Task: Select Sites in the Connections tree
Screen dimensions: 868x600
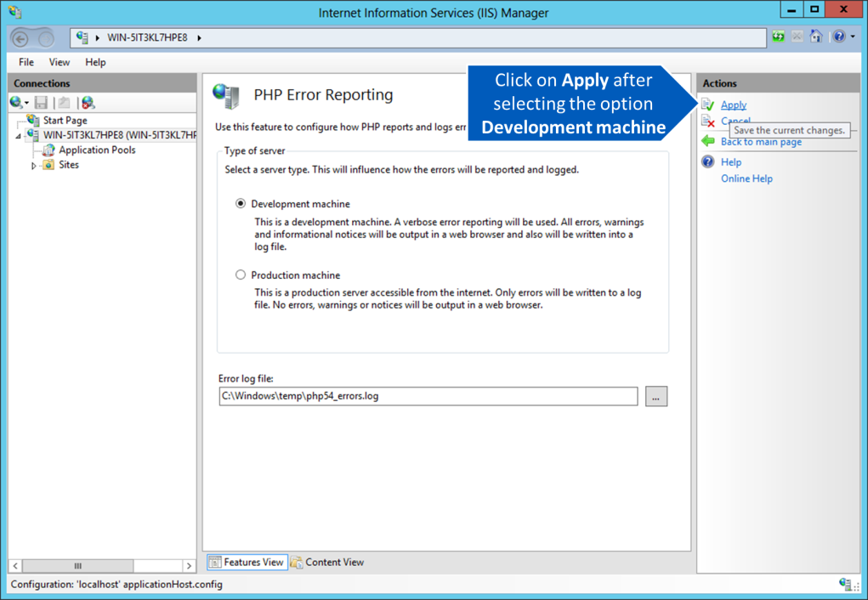Action: [69, 165]
